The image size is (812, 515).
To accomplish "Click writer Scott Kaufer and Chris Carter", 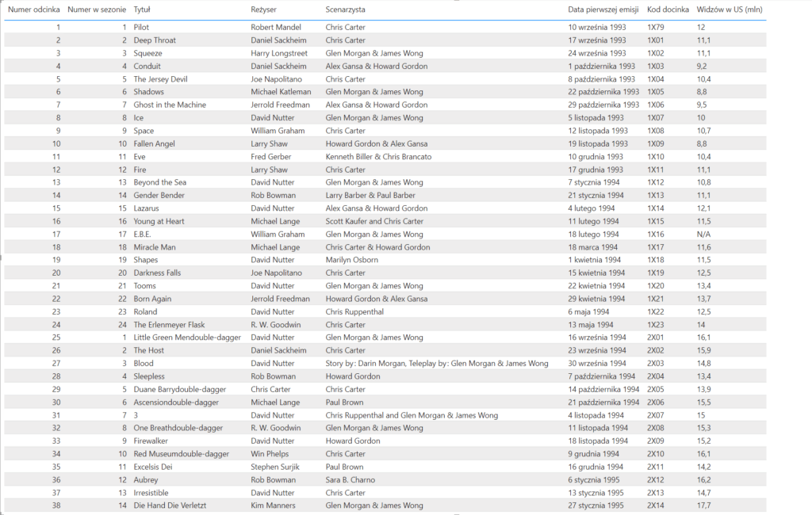I will [x=374, y=222].
